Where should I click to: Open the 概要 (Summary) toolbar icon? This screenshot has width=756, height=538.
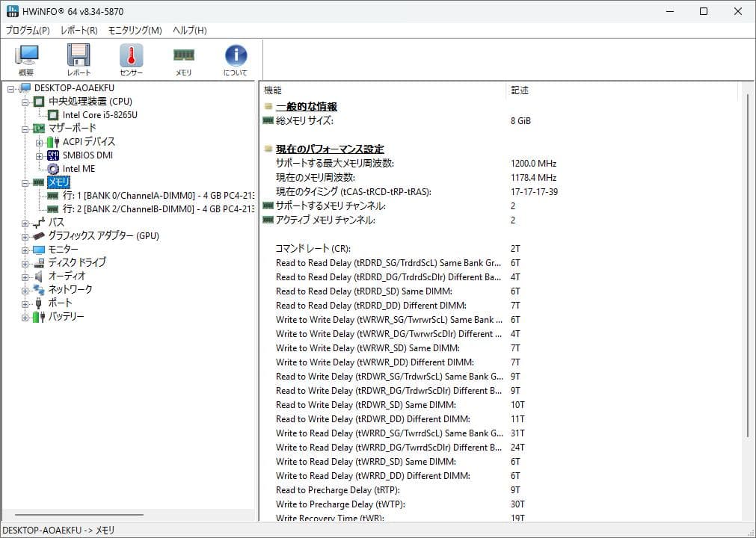click(27, 58)
